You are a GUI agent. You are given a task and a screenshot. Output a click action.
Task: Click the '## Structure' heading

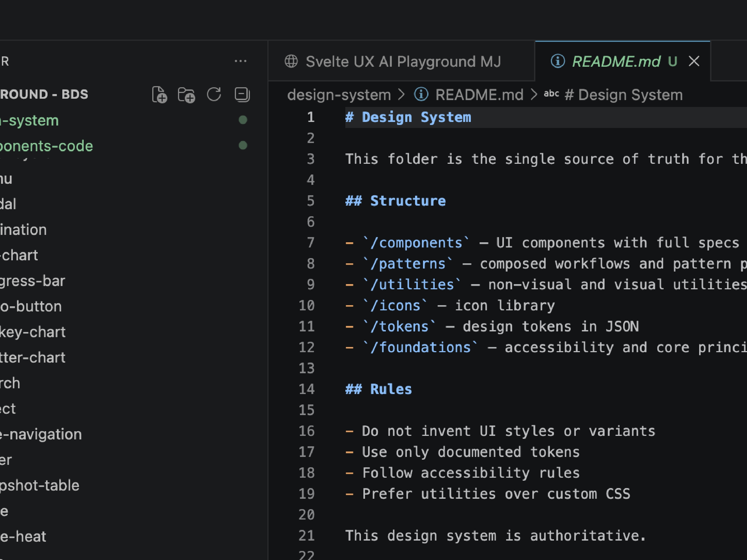pyautogui.click(x=395, y=201)
